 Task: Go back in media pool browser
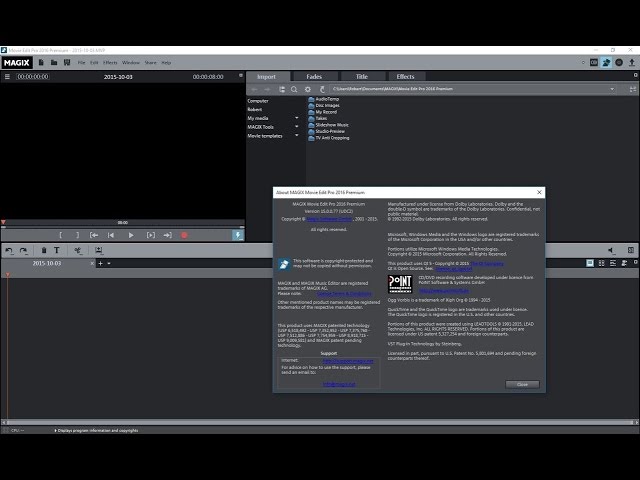[254, 89]
